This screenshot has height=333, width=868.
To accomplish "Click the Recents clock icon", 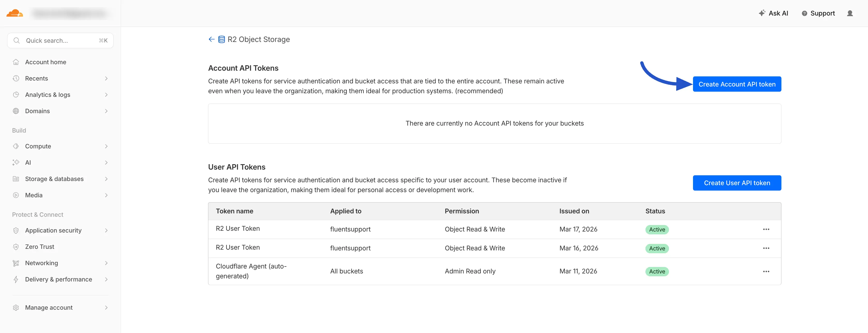I will click(x=16, y=78).
